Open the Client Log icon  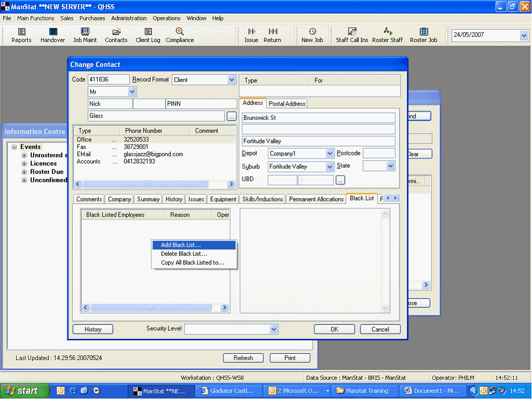(148, 35)
